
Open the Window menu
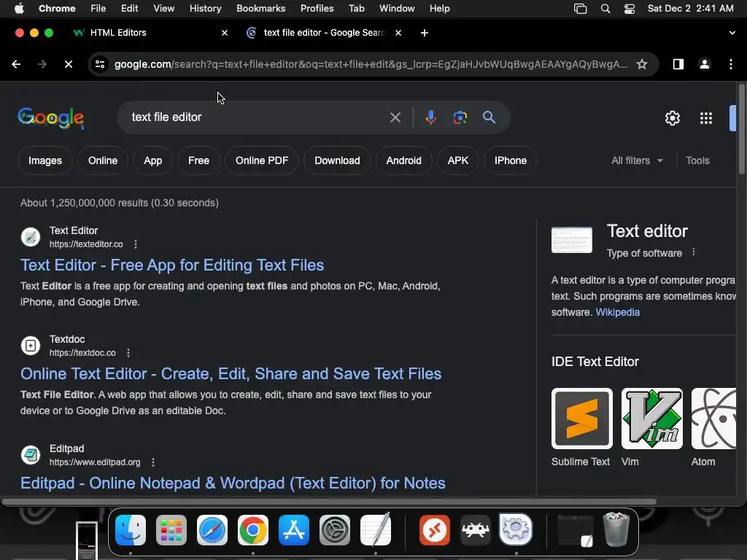[x=397, y=9]
